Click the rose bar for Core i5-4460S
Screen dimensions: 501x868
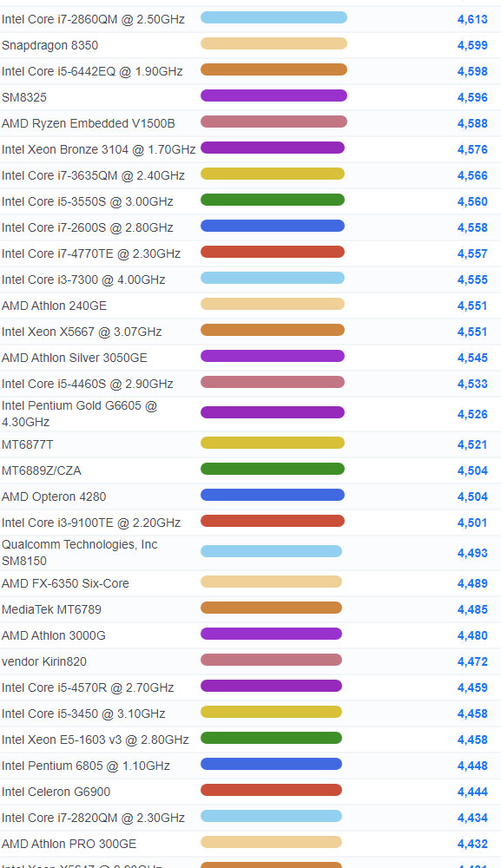coord(273,382)
